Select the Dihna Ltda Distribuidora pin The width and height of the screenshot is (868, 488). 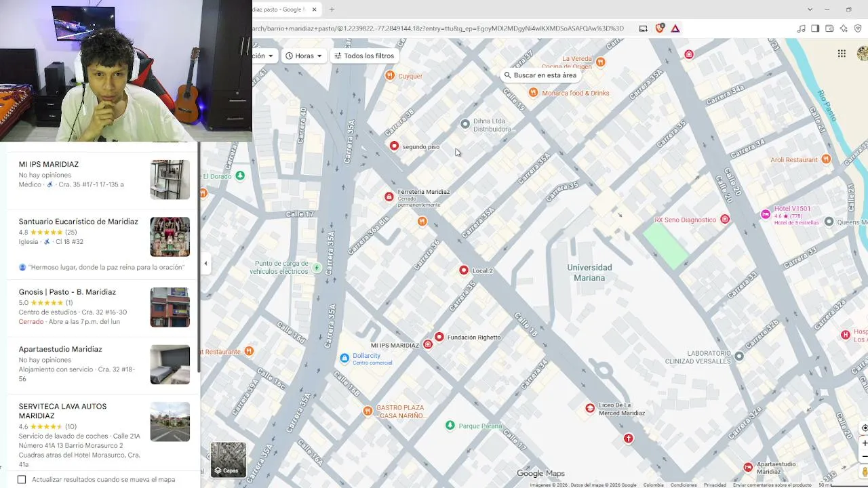click(465, 123)
